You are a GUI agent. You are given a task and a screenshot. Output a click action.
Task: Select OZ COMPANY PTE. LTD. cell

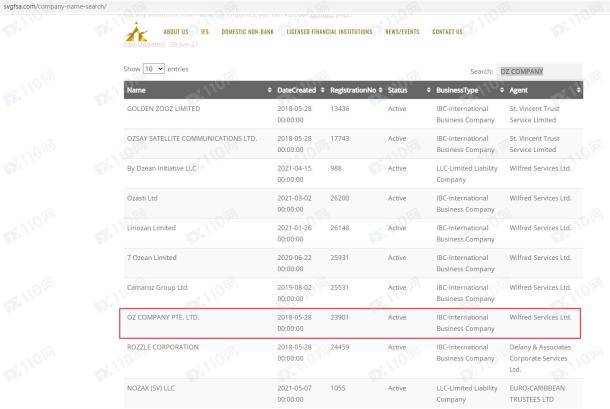(x=163, y=318)
